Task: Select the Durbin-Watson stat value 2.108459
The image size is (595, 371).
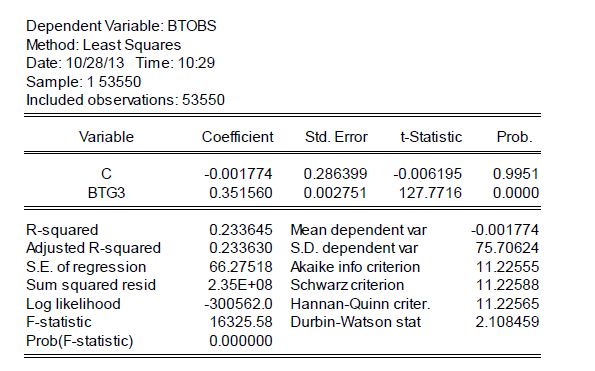Action: click(507, 322)
